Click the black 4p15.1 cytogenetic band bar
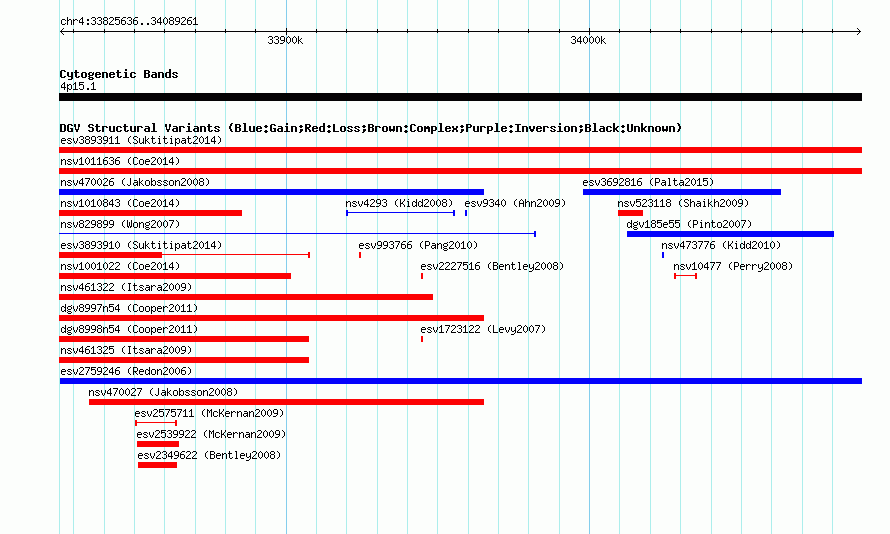This screenshot has height=534, width=890. (460, 97)
